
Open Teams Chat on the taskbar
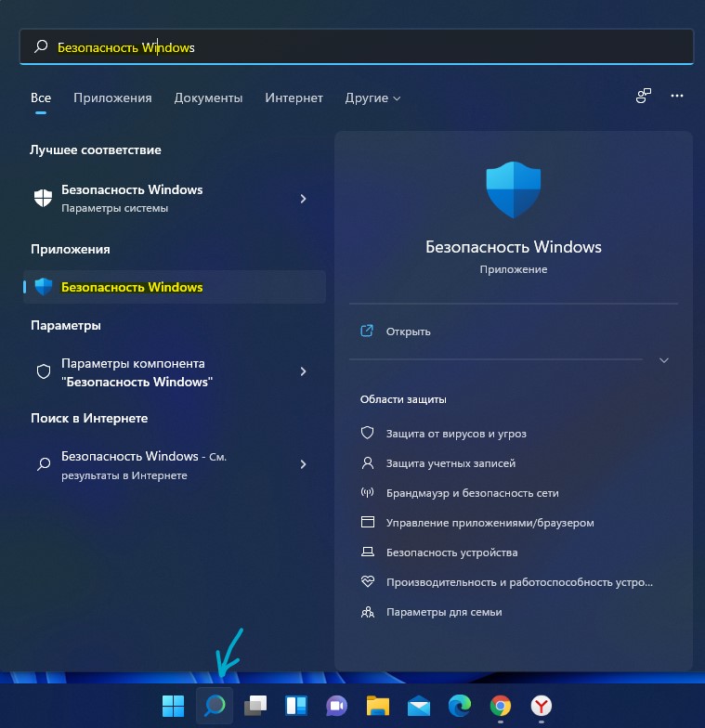tap(336, 706)
